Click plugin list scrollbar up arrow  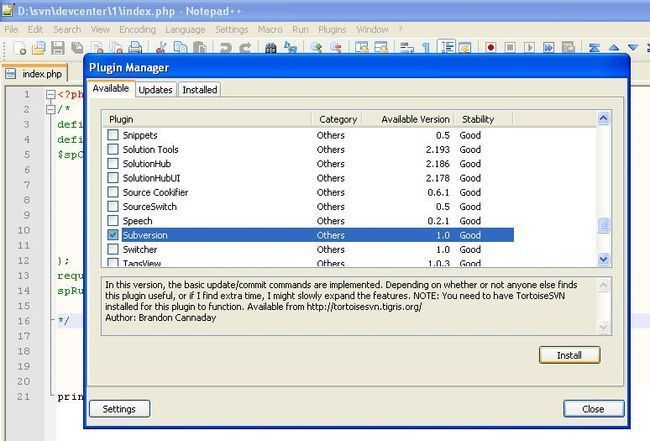coord(604,119)
